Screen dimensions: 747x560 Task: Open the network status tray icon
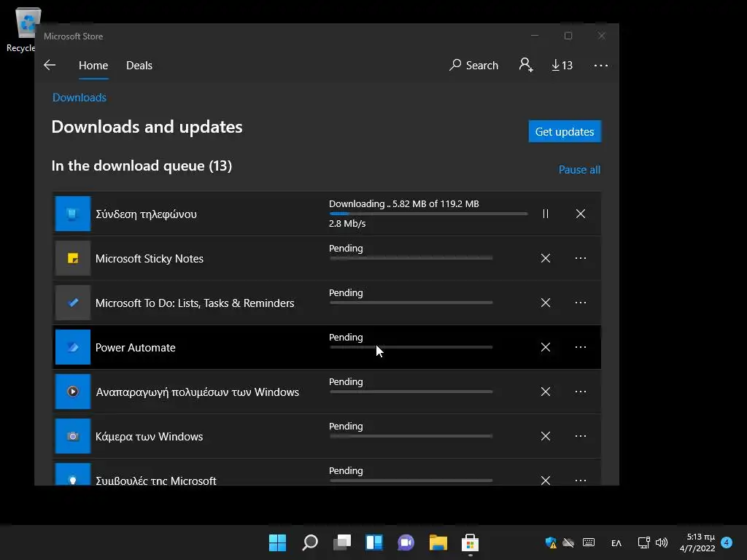click(643, 542)
